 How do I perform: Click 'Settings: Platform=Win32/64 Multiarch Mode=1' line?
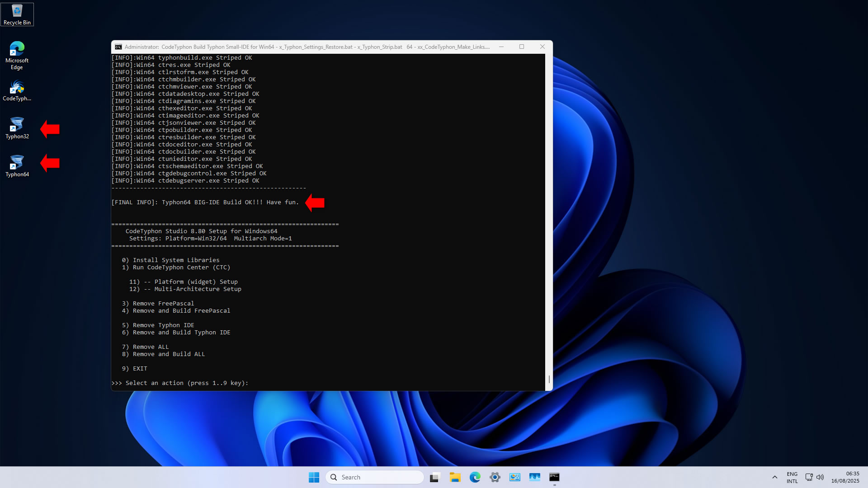[210, 239]
